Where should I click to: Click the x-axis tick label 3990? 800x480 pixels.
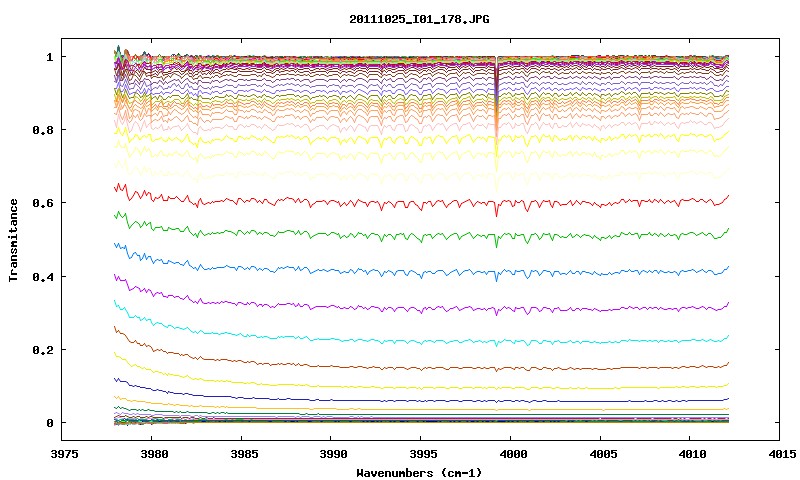coord(334,454)
